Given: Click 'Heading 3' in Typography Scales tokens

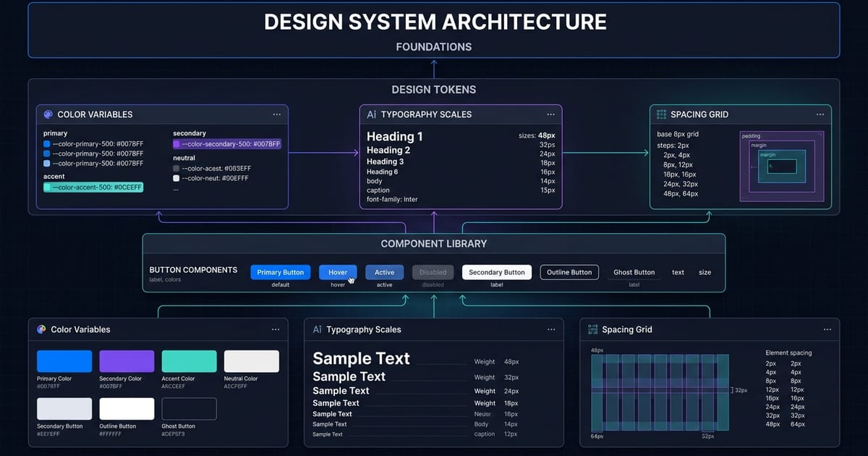Looking at the screenshot, I should pos(386,161).
